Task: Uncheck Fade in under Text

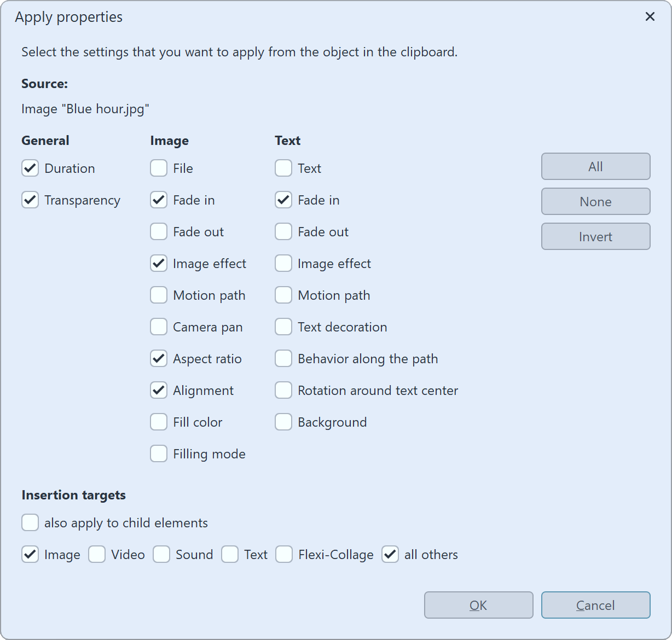Action: coord(283,200)
